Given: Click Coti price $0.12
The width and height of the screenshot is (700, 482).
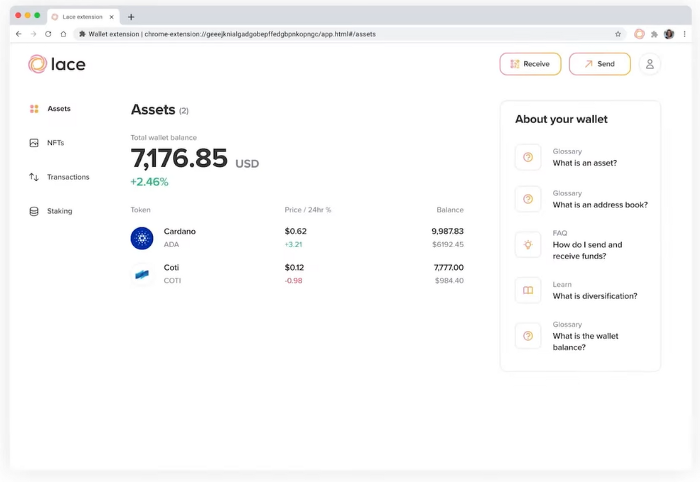Looking at the screenshot, I should (x=294, y=267).
